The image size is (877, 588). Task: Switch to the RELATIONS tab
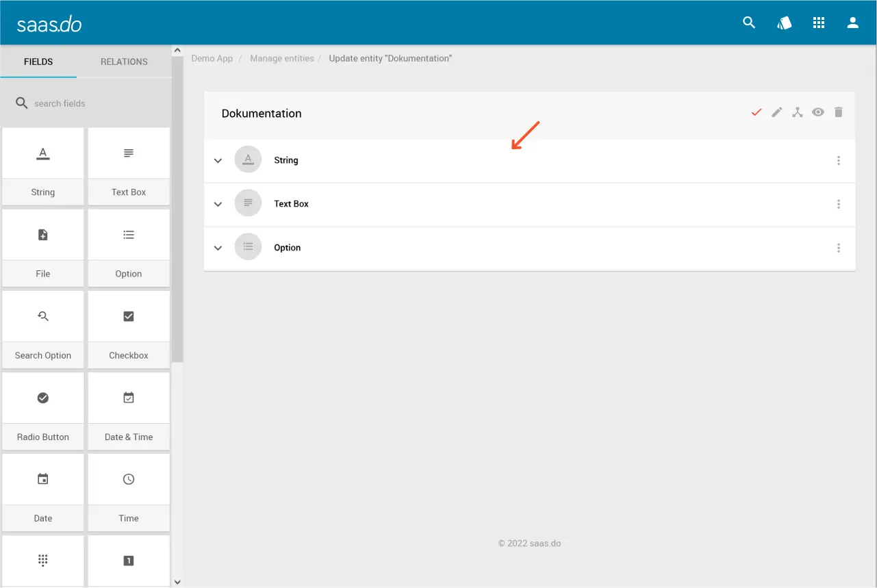[124, 62]
